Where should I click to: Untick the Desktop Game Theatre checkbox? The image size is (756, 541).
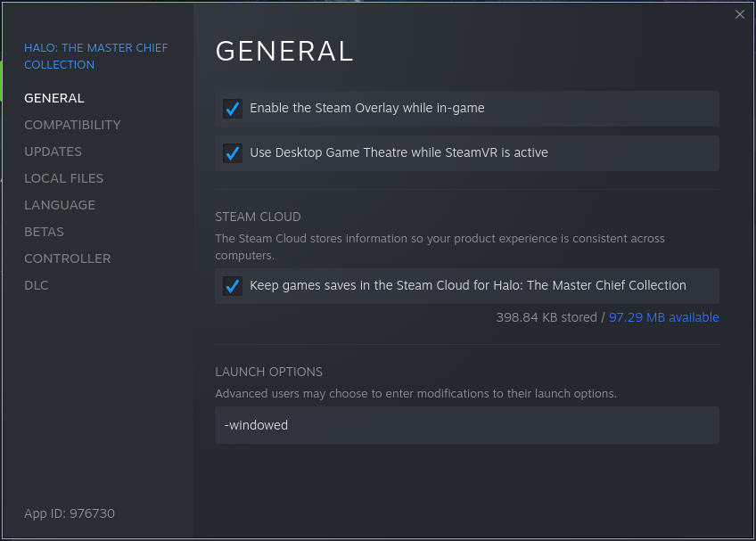click(x=233, y=153)
